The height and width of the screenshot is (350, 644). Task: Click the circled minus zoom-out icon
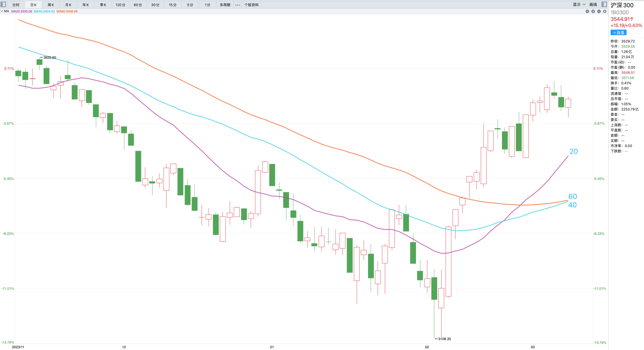[x=599, y=11]
